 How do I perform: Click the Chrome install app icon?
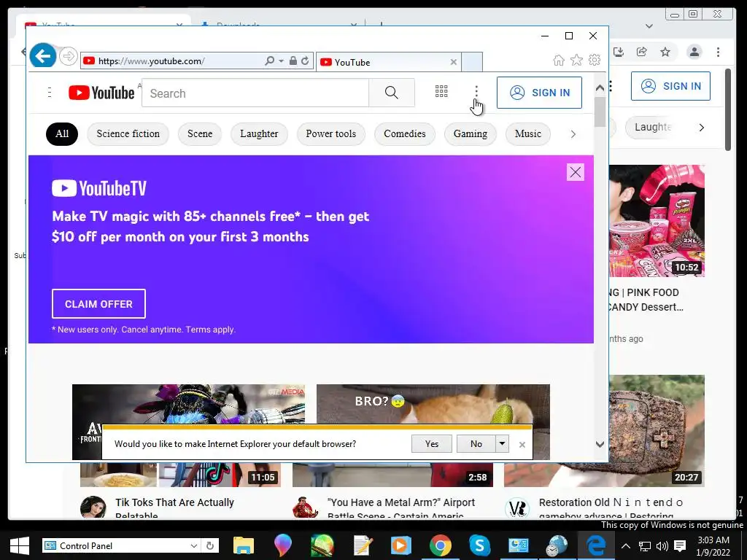(x=619, y=52)
